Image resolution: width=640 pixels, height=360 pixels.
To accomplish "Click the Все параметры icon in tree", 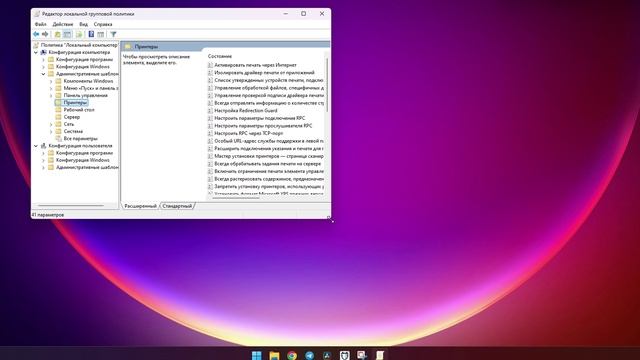I will pyautogui.click(x=58, y=138).
